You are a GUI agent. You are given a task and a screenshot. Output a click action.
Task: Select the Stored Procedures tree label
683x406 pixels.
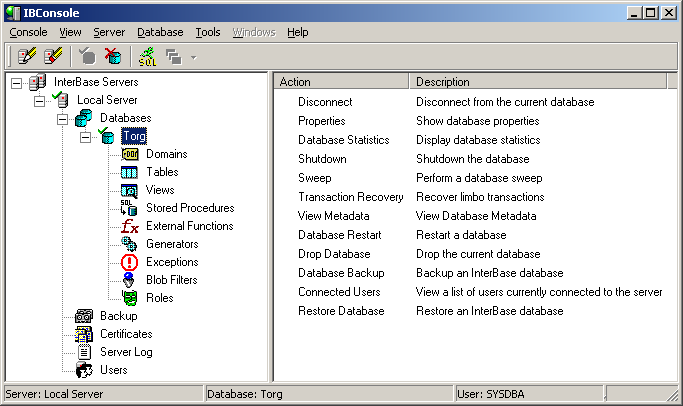190,208
